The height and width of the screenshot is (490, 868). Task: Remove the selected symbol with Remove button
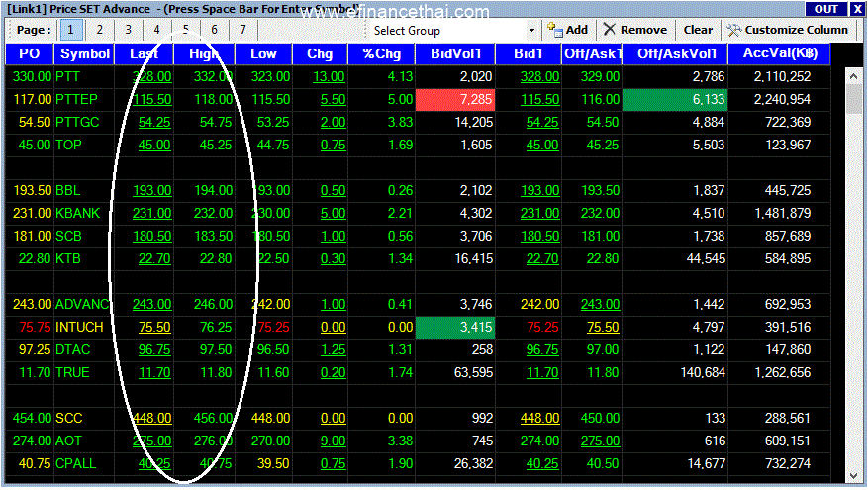[x=635, y=30]
